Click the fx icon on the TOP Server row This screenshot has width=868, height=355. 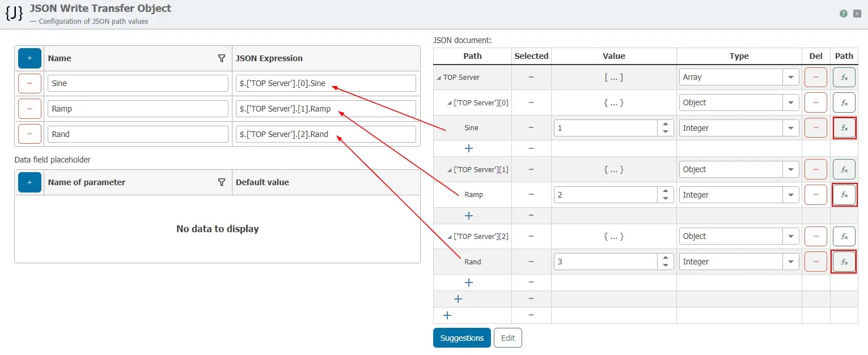844,76
